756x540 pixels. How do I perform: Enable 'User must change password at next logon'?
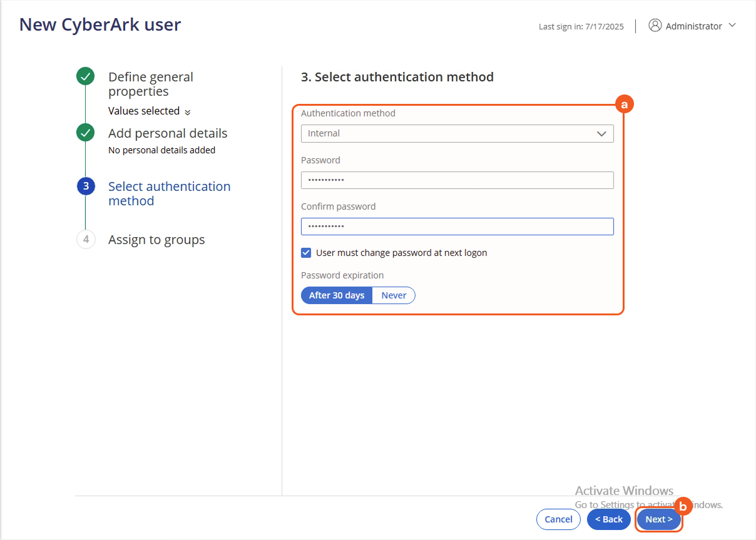(306, 252)
